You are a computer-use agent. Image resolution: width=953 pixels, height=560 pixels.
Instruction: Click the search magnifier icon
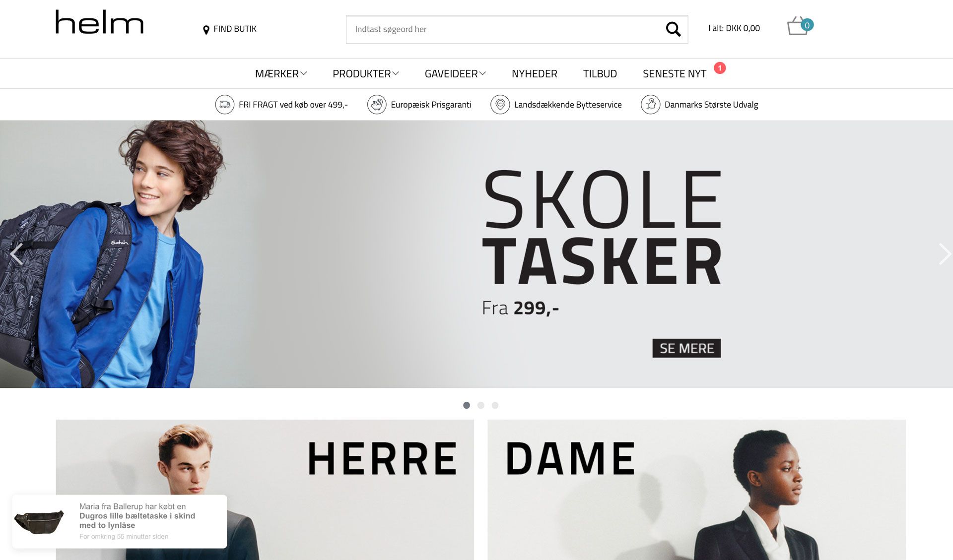[673, 29]
